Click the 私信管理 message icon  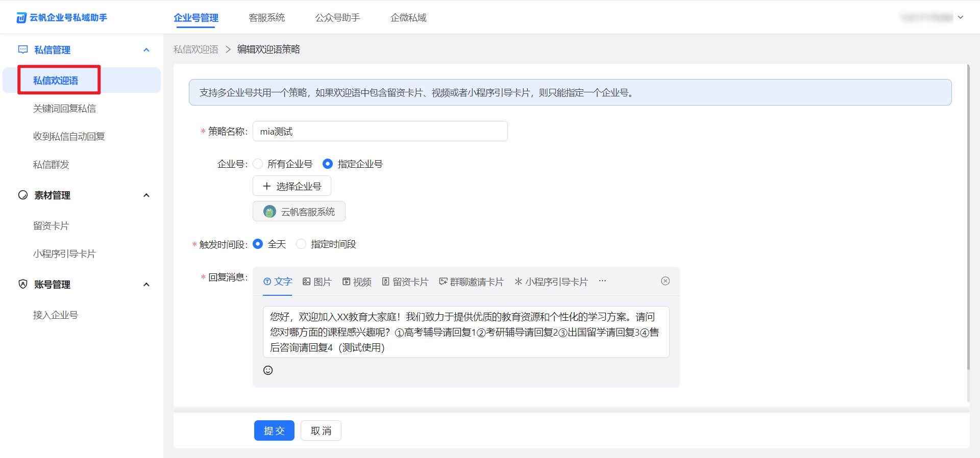pos(23,49)
